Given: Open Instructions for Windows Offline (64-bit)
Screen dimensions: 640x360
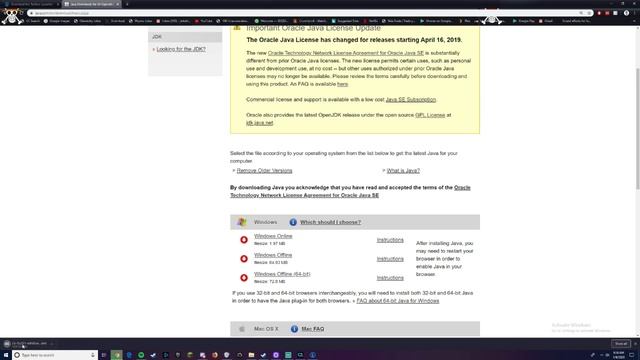Looking at the screenshot, I should pos(390,278).
